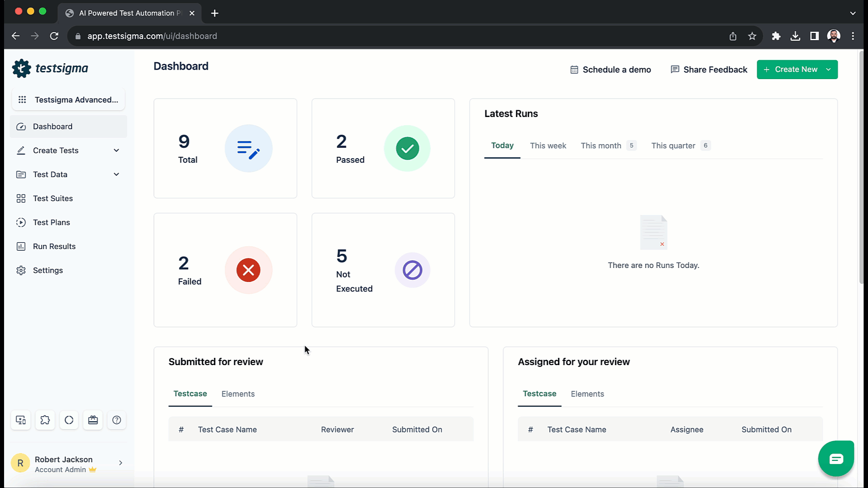Image resolution: width=868 pixels, height=488 pixels.
Task: Click the Schedule a demo button
Action: (610, 70)
